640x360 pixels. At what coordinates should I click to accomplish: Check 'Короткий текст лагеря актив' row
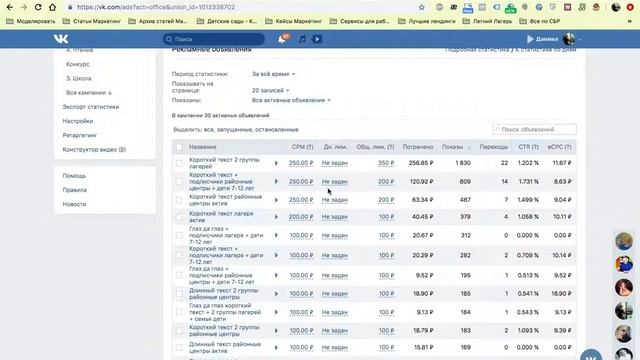tap(179, 217)
